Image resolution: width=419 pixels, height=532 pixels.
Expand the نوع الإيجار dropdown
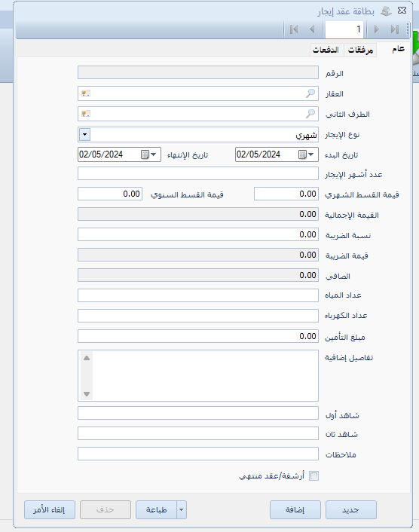[85, 134]
